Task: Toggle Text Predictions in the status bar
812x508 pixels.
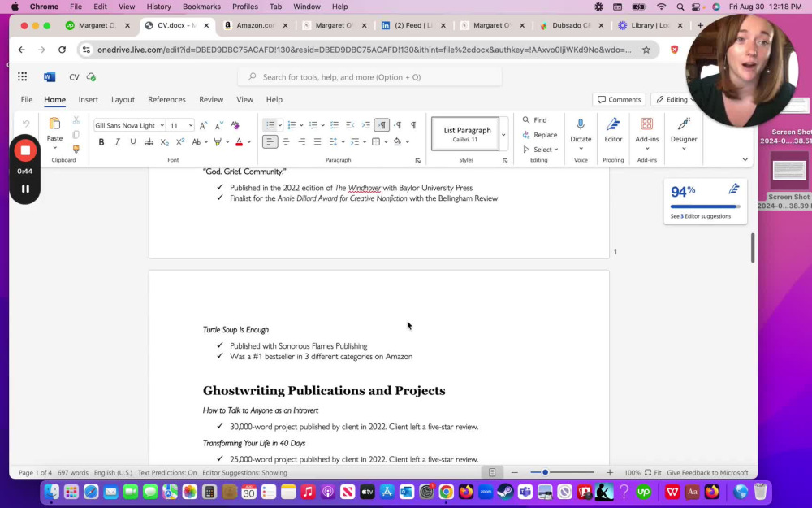Action: pyautogui.click(x=167, y=473)
